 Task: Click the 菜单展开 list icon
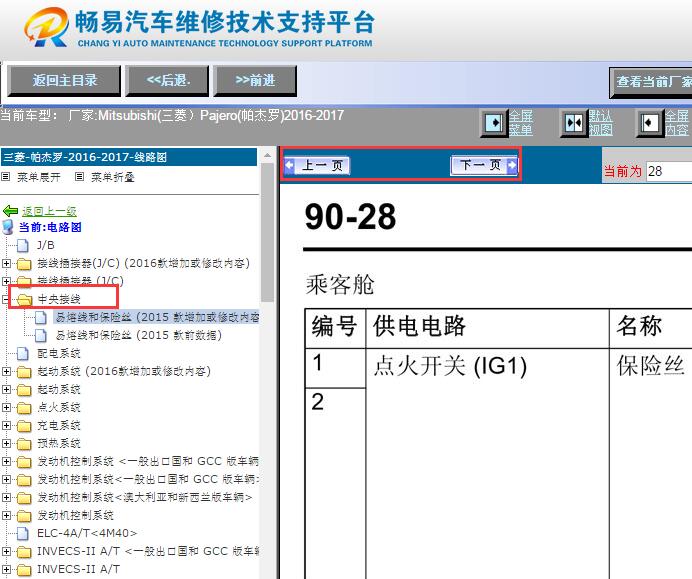pyautogui.click(x=5, y=177)
